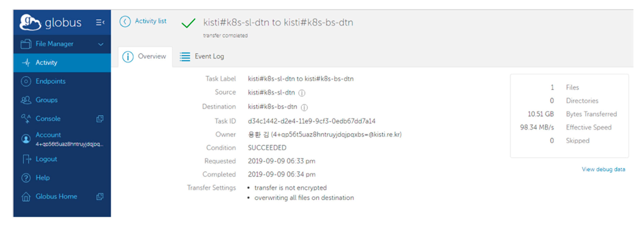The image size is (644, 228).
Task: Open Globus Home external link icon
Action: tap(100, 197)
